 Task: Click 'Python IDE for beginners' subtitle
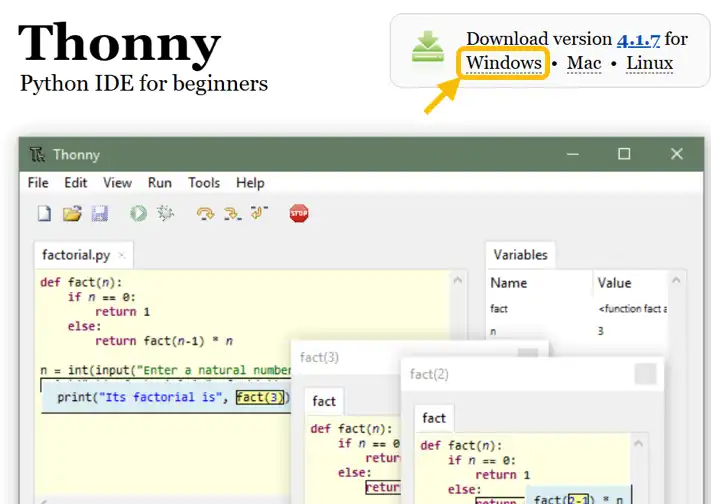tap(144, 84)
